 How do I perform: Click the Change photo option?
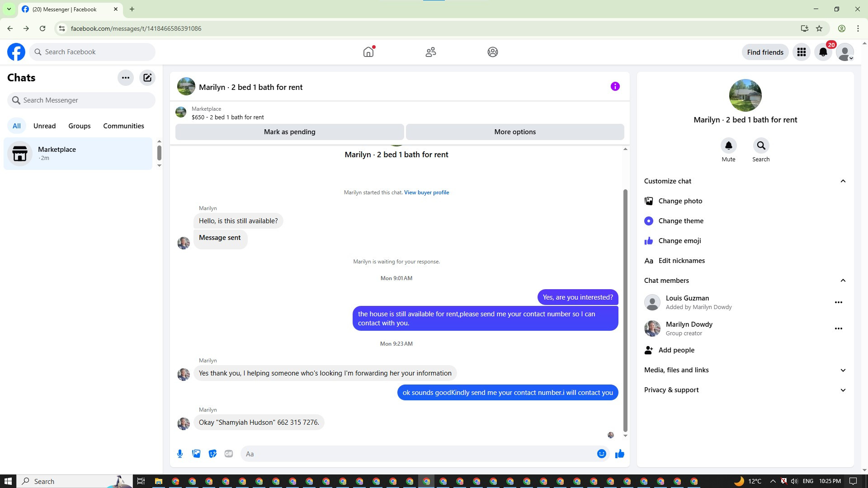tap(745, 201)
